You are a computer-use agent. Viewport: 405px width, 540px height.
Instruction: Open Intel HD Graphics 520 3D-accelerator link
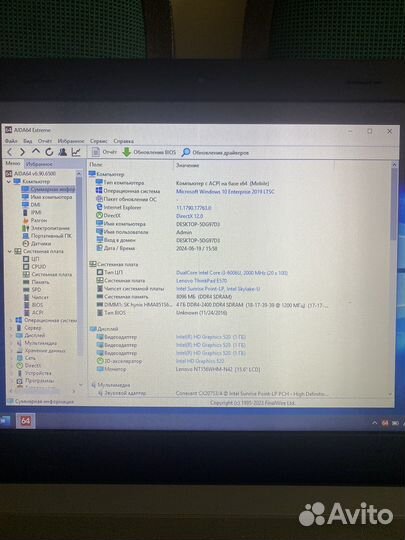pyautogui.click(x=200, y=361)
